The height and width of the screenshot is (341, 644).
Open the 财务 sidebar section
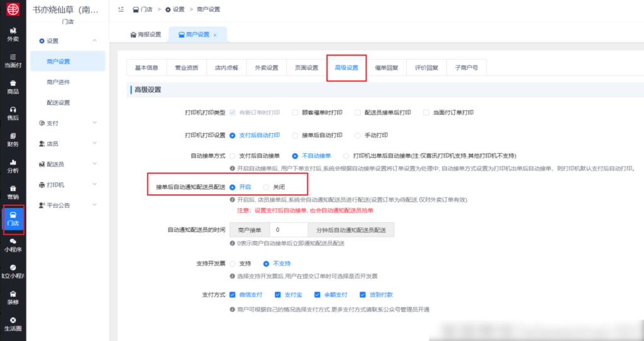[x=13, y=140]
